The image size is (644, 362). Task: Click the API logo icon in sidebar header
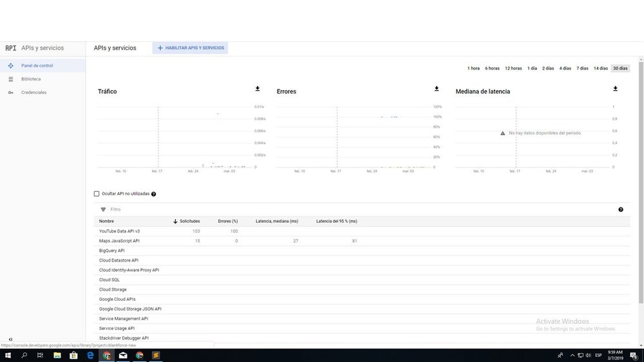tap(11, 48)
